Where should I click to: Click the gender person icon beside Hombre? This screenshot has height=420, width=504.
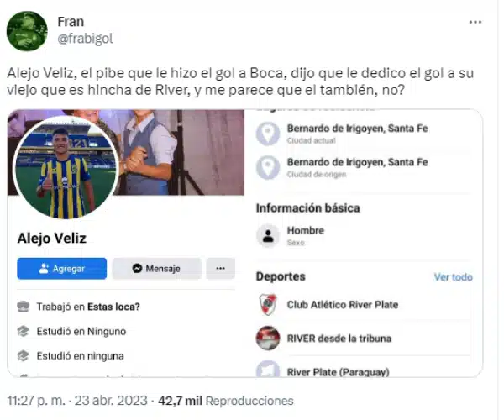click(x=268, y=236)
